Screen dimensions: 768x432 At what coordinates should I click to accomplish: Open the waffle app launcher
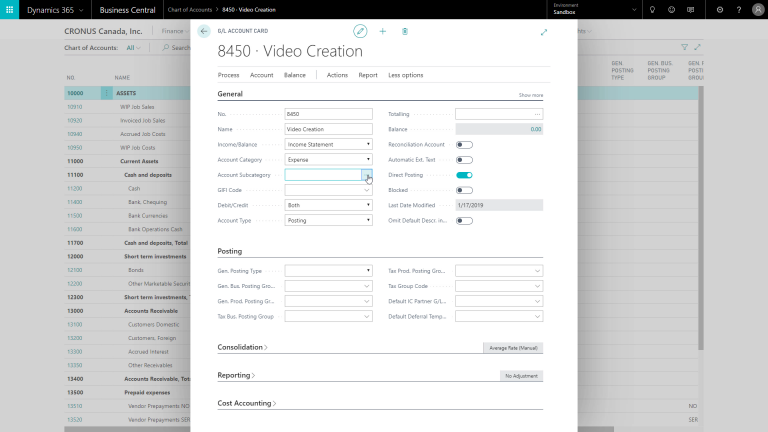click(12, 9)
